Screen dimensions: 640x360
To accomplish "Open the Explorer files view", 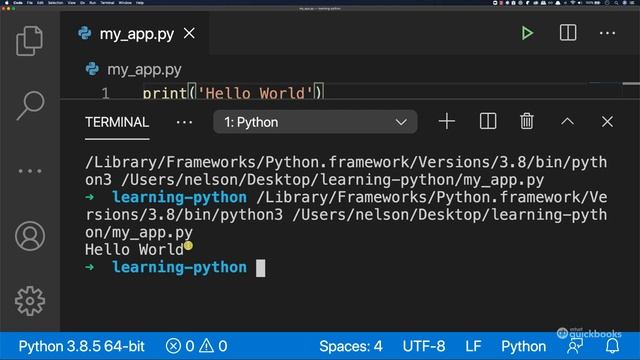I will coord(29,41).
